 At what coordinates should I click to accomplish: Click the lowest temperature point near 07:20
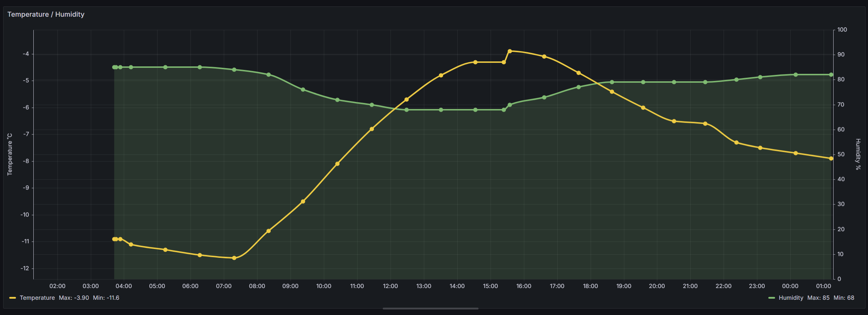point(234,258)
